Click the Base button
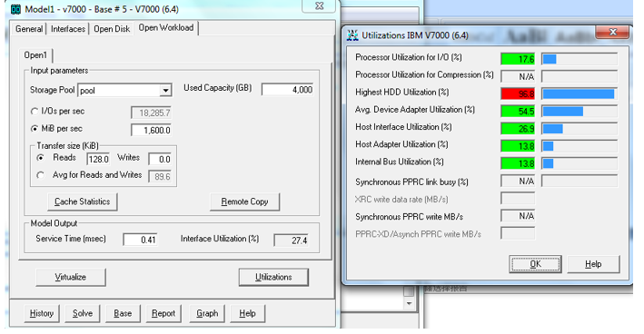Viewport: 644px width, 334px height. coord(123,313)
